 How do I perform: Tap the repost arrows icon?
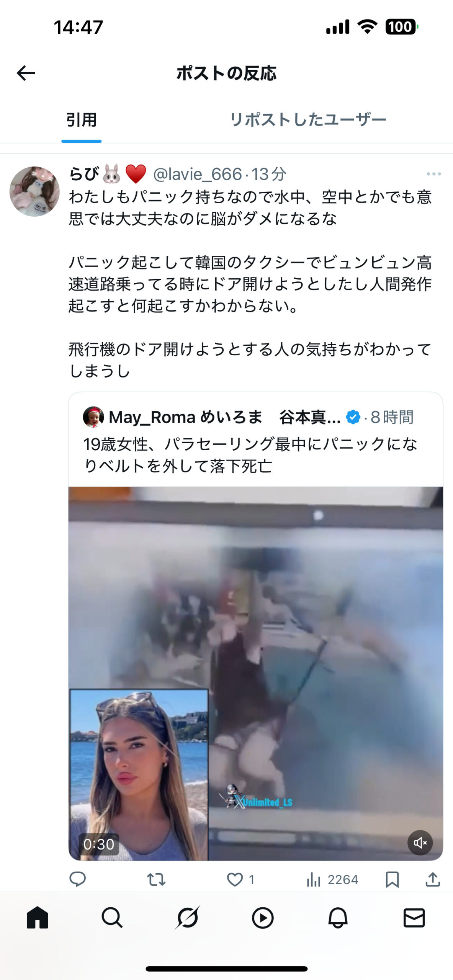(156, 879)
